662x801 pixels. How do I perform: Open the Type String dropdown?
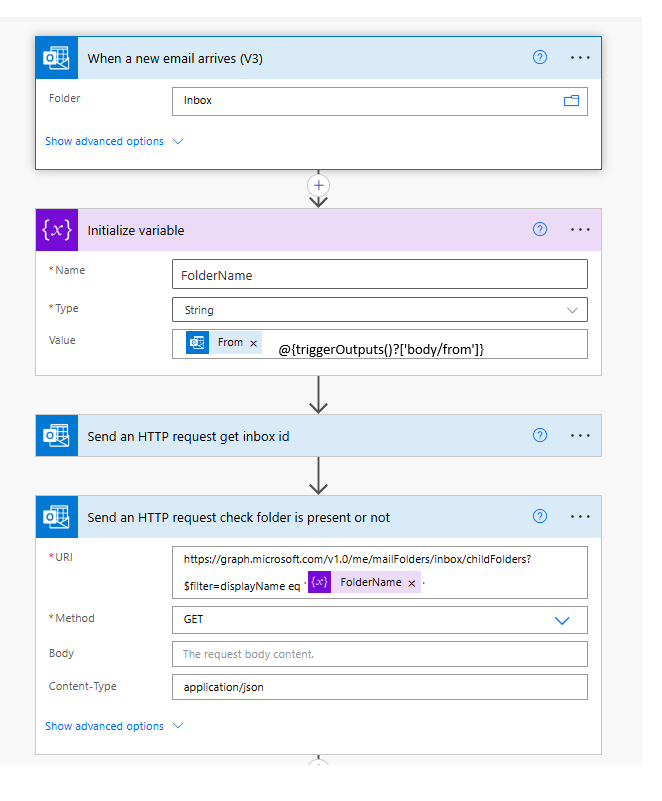pos(379,310)
